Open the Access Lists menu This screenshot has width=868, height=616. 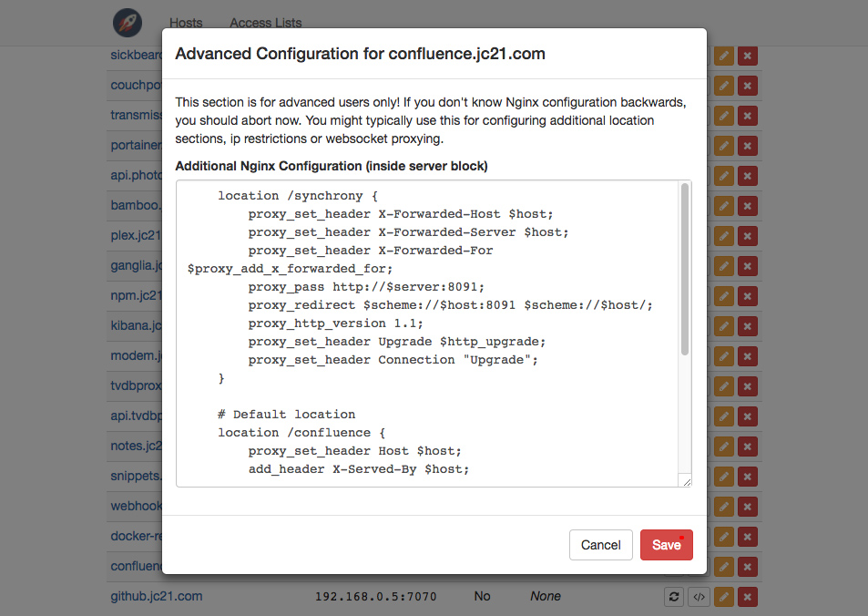point(265,23)
